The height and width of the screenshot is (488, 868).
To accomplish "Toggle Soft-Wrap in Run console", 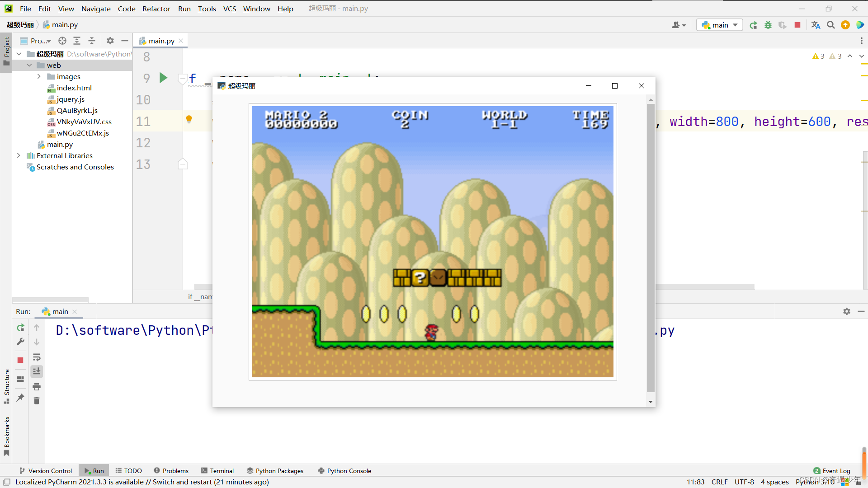I will (37, 357).
